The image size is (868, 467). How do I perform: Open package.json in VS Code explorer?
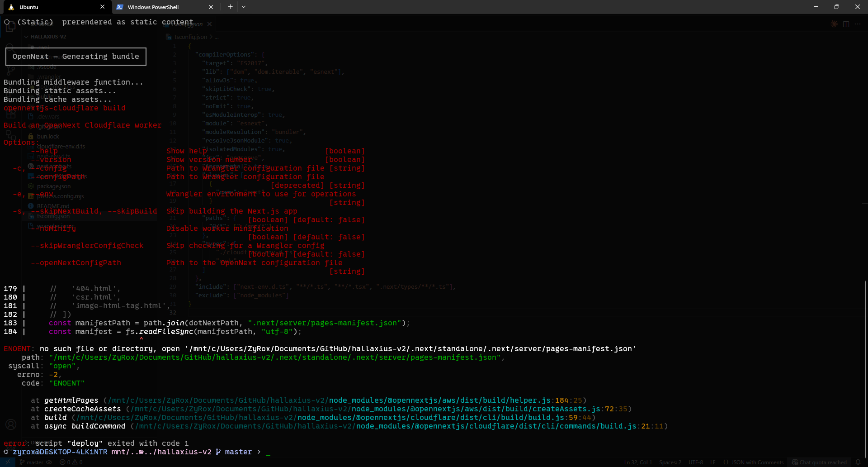coord(54,186)
